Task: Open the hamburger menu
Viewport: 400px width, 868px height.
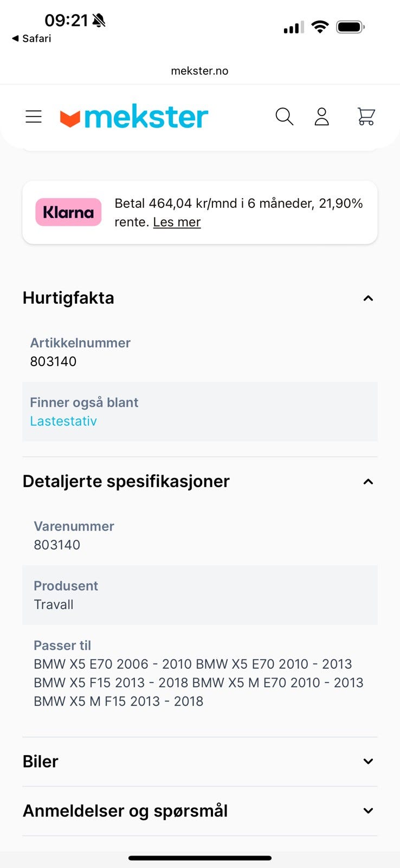Action: (34, 117)
